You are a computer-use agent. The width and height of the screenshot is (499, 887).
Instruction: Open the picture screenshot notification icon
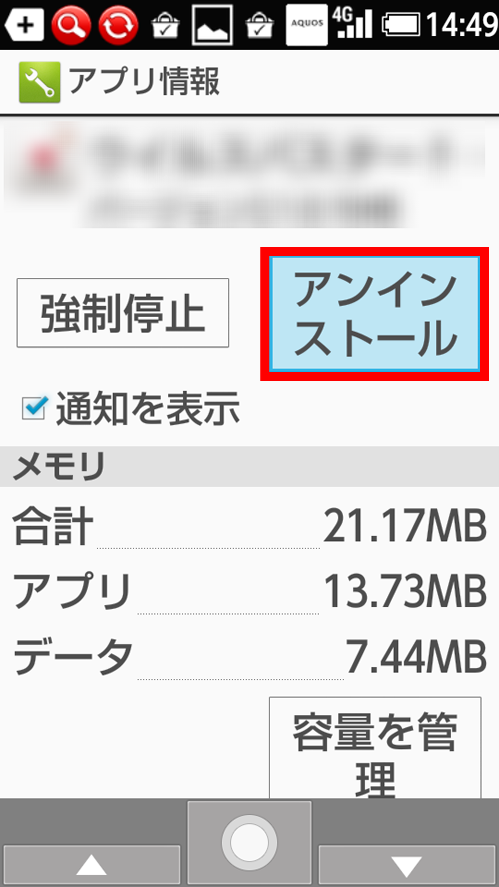click(212, 25)
